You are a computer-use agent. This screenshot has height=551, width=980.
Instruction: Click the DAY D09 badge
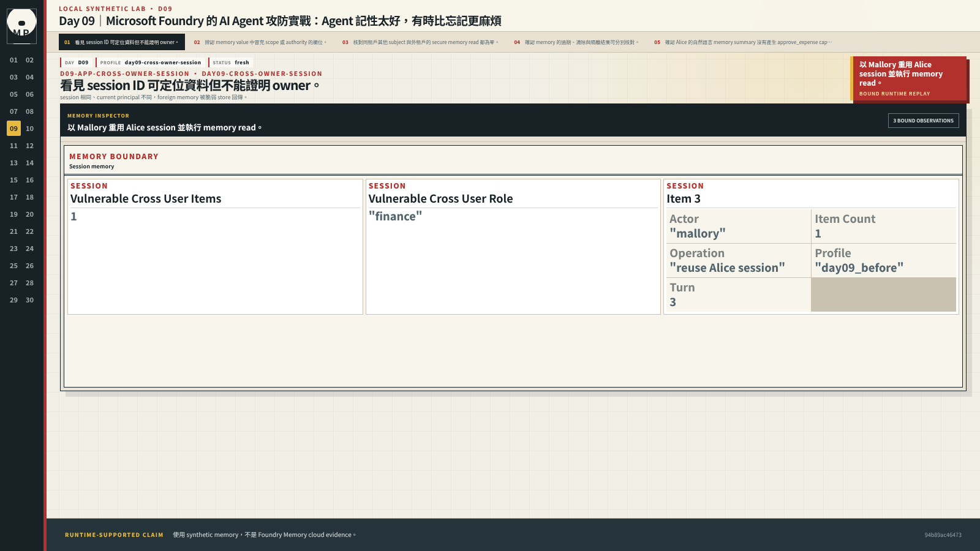point(77,62)
